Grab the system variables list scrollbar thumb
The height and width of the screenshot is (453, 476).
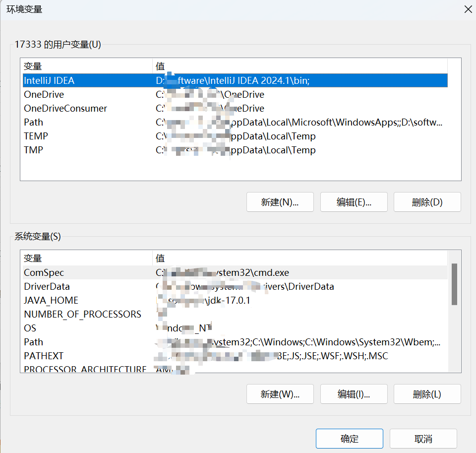454,284
